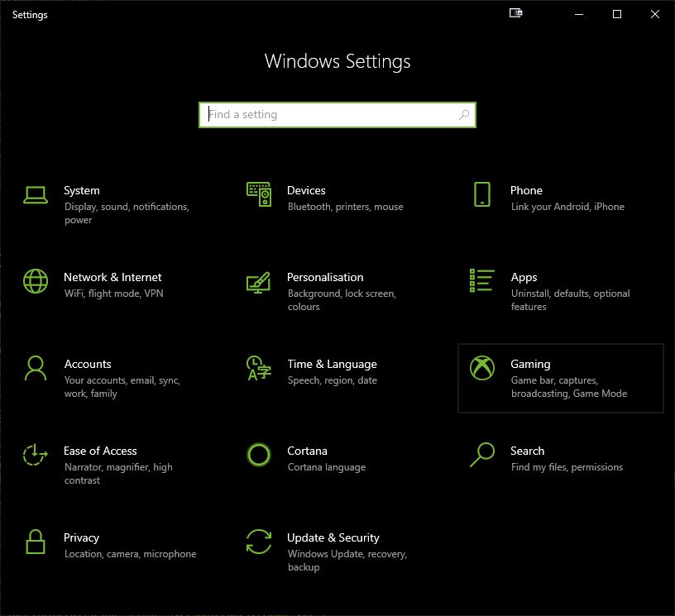The image size is (675, 616).
Task: Open the Time & Language icon
Action: 259,368
